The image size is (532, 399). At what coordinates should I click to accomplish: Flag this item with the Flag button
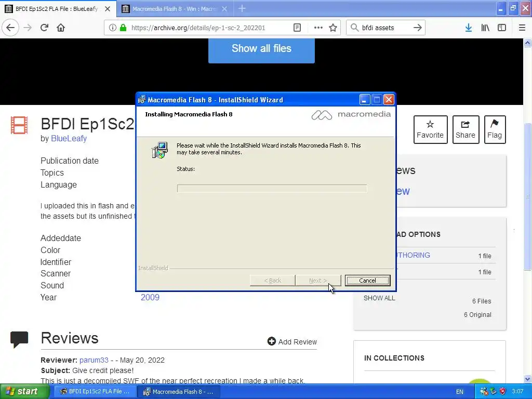click(x=495, y=129)
